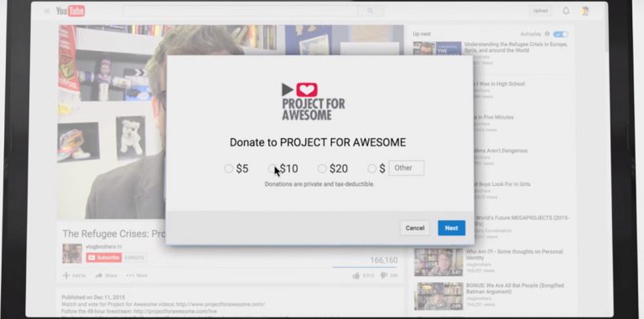Open Who Am I?! video thumbnail
Screen dimensions: 644x319
(x=439, y=262)
